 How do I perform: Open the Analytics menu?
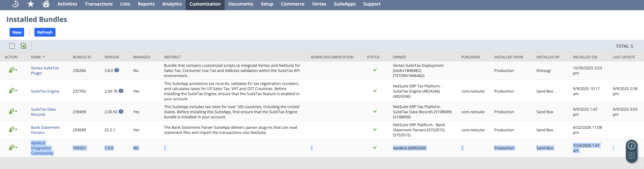(x=172, y=4)
